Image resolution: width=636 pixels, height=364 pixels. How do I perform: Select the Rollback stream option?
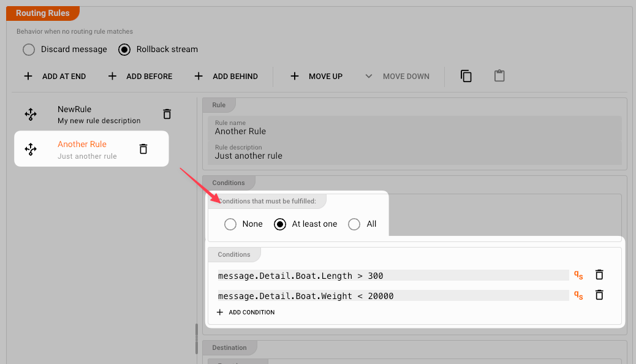[x=124, y=50]
